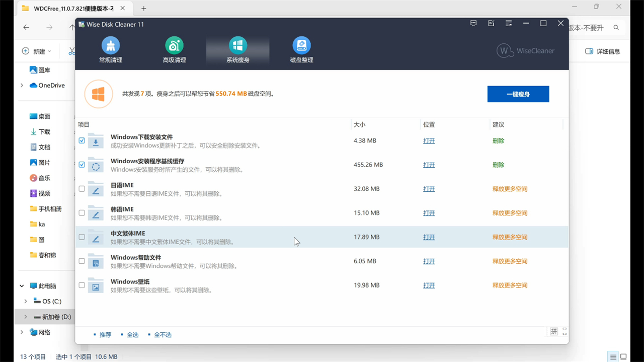This screenshot has height=362, width=644.
Task: Click 打开 link in Windows壁纸 row
Action: tap(429, 285)
